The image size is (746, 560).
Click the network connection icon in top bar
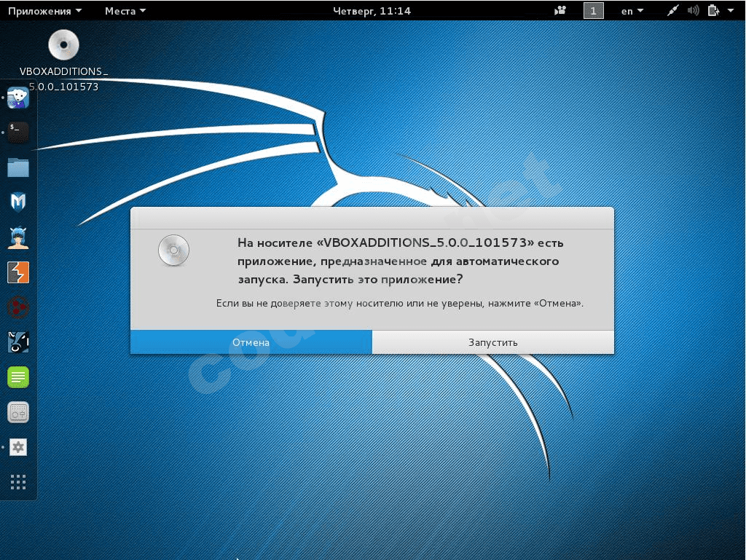pos(672,10)
